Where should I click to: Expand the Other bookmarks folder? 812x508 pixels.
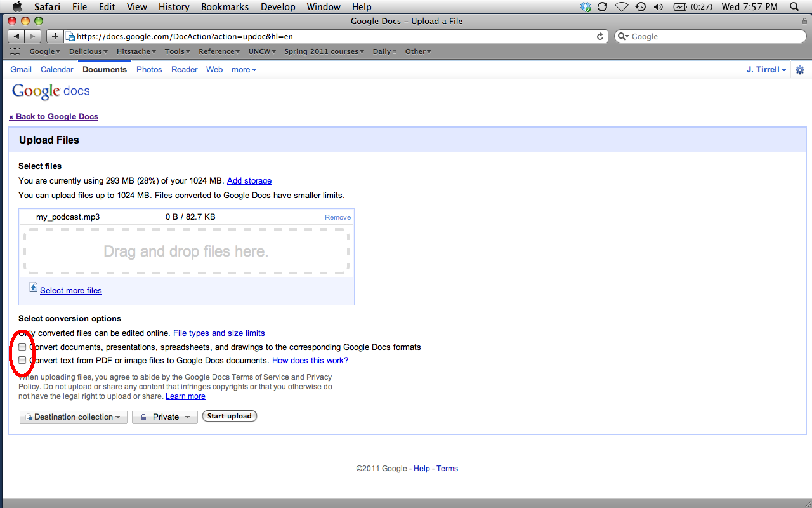tap(418, 51)
